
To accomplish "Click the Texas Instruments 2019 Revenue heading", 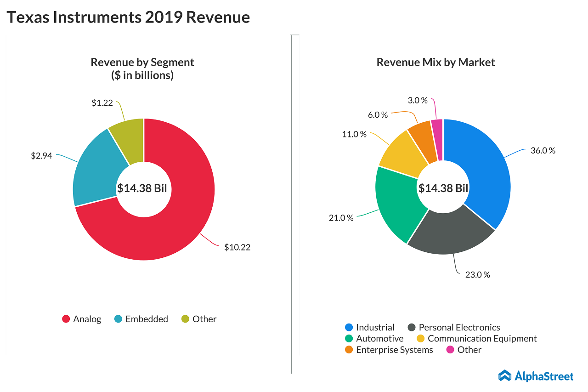I will pyautogui.click(x=128, y=17).
